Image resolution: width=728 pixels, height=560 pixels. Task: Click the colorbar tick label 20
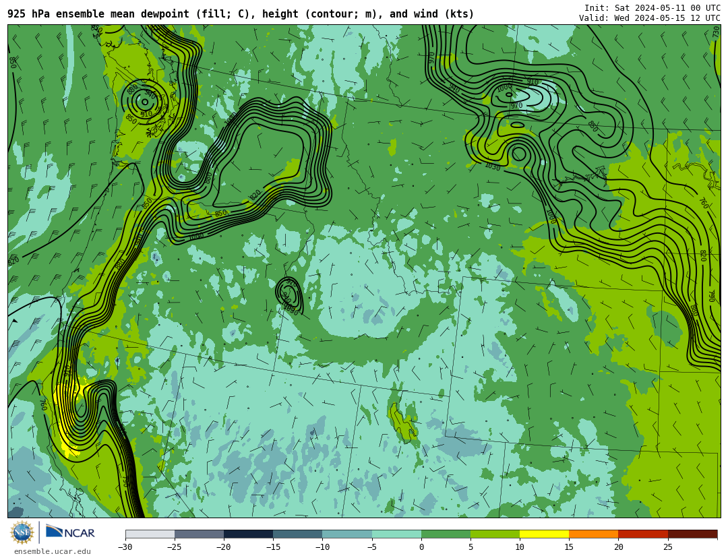[x=618, y=547]
